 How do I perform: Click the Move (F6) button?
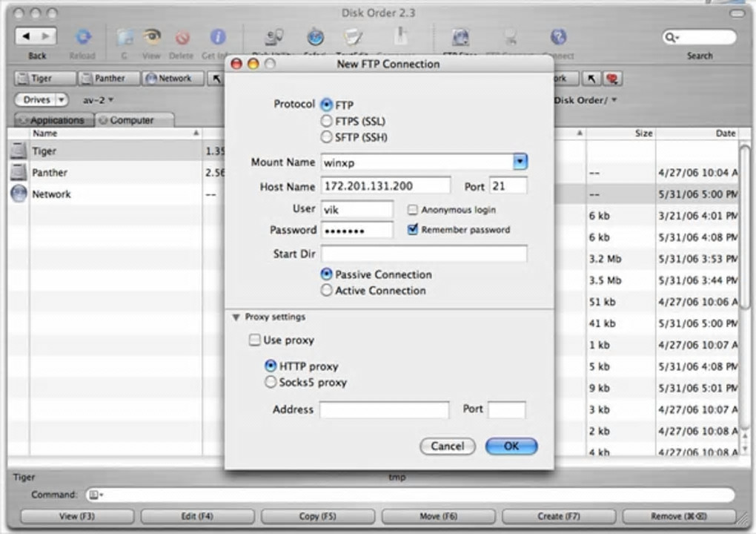click(438, 516)
